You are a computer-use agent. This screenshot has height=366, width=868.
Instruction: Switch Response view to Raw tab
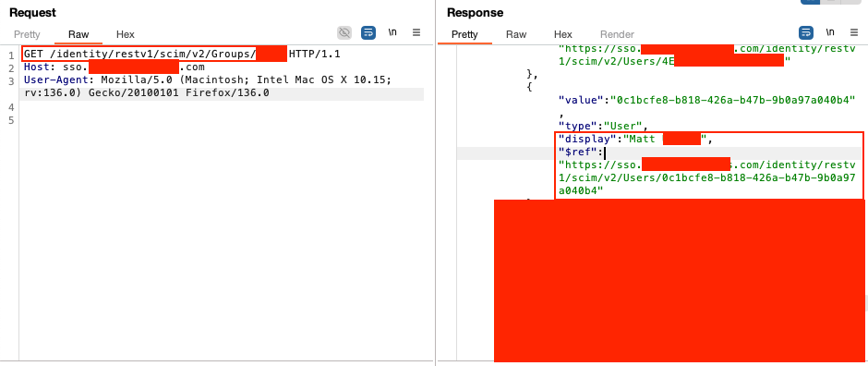click(516, 34)
